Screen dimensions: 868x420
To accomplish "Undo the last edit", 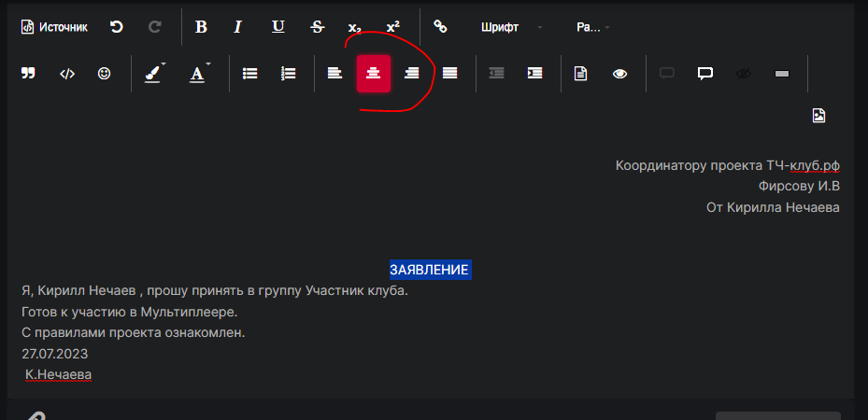I will click(x=117, y=27).
